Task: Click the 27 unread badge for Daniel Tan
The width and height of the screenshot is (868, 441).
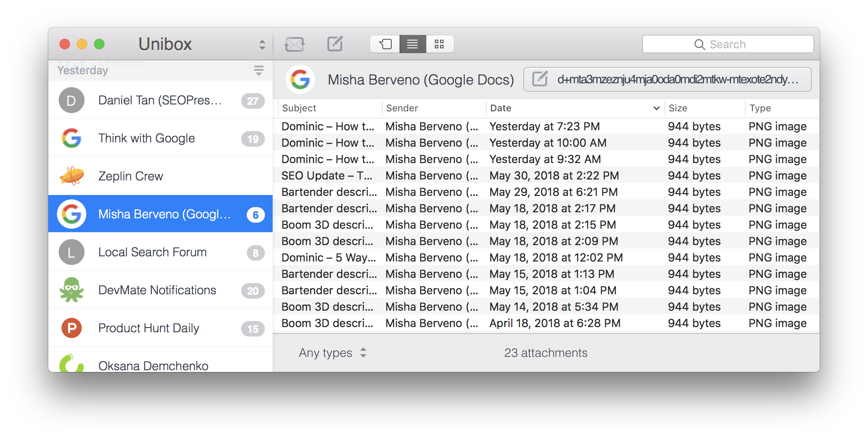Action: point(253,101)
